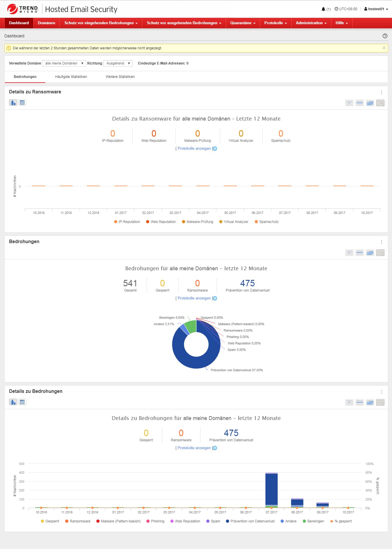Dismiss the yellow data warning banner
The image size is (392, 549).
(384, 48)
